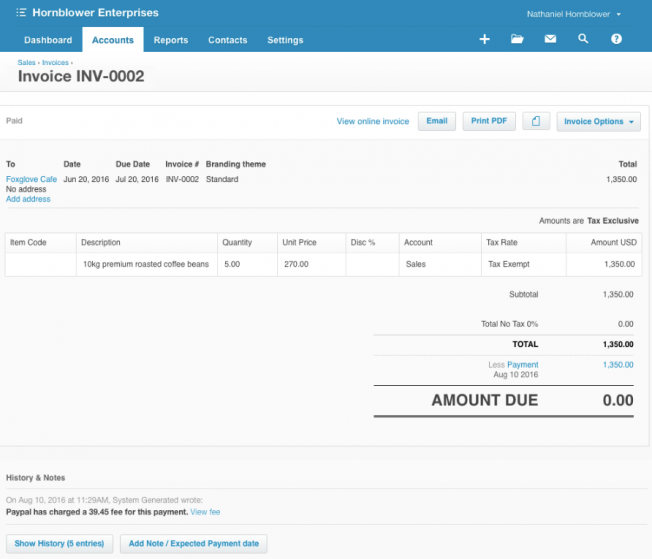Click the Subtotal label
Image resolution: width=652 pixels, height=559 pixels.
pyautogui.click(x=524, y=294)
